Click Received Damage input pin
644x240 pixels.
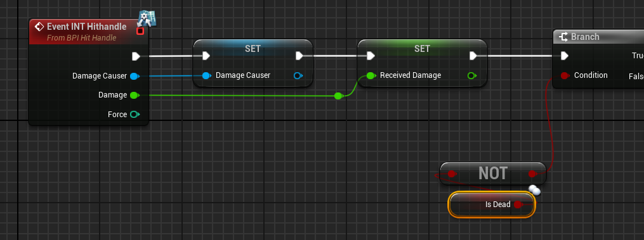coord(371,75)
